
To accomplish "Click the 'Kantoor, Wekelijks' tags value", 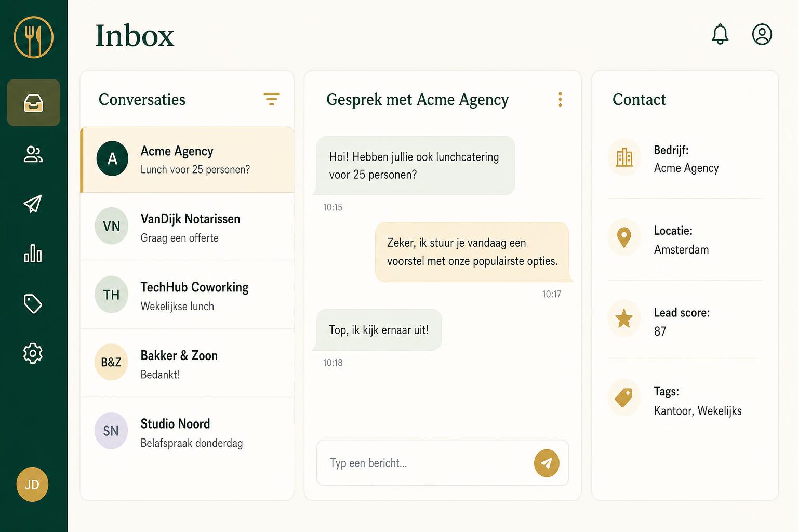I will (x=698, y=410).
